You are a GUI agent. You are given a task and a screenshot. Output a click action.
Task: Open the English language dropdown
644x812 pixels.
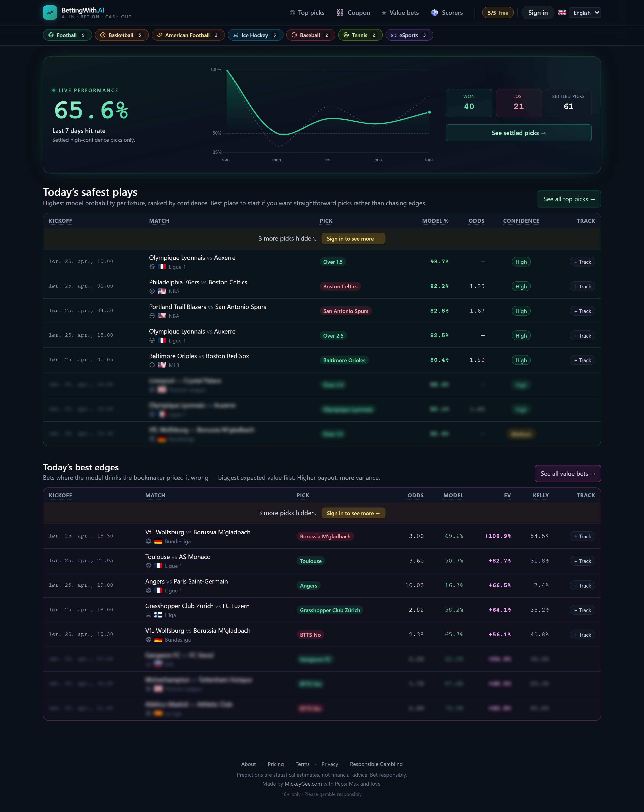(x=585, y=13)
